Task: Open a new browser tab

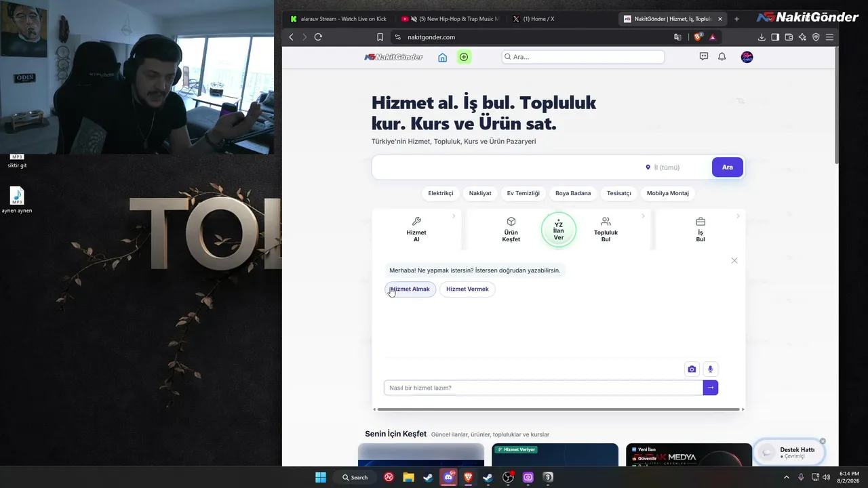Action: pos(736,19)
